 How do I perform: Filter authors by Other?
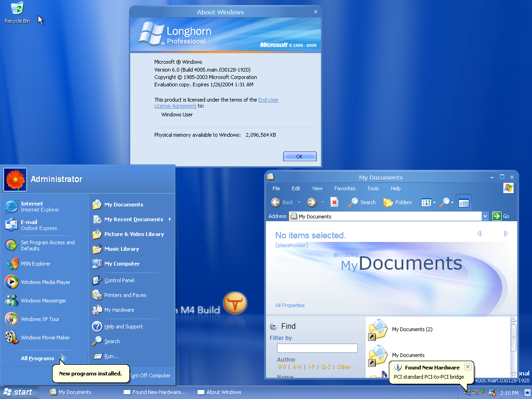[344, 367]
